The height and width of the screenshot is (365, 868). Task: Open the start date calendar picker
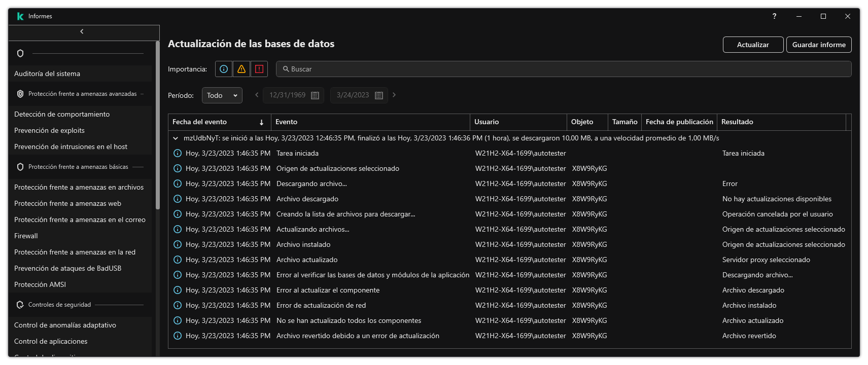tap(315, 95)
